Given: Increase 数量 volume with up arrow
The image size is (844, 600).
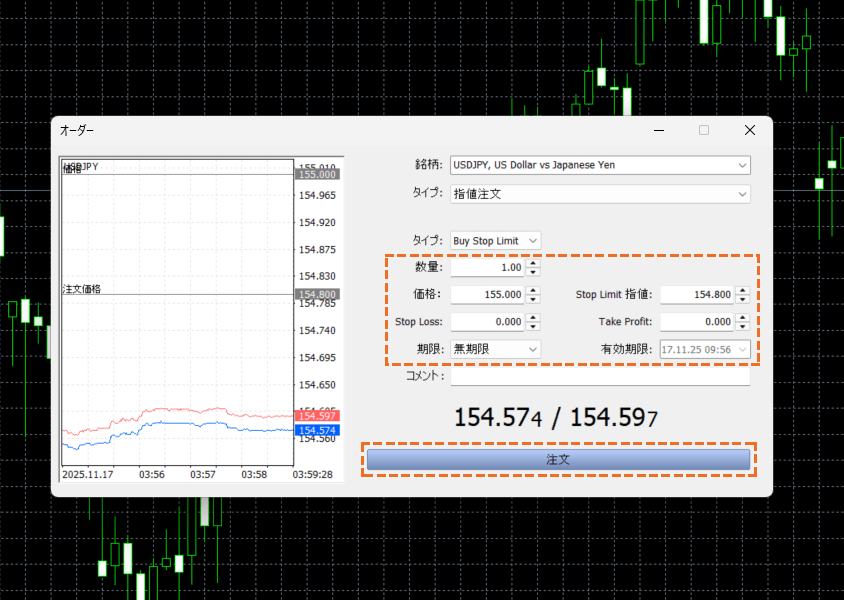Looking at the screenshot, I should (533, 263).
